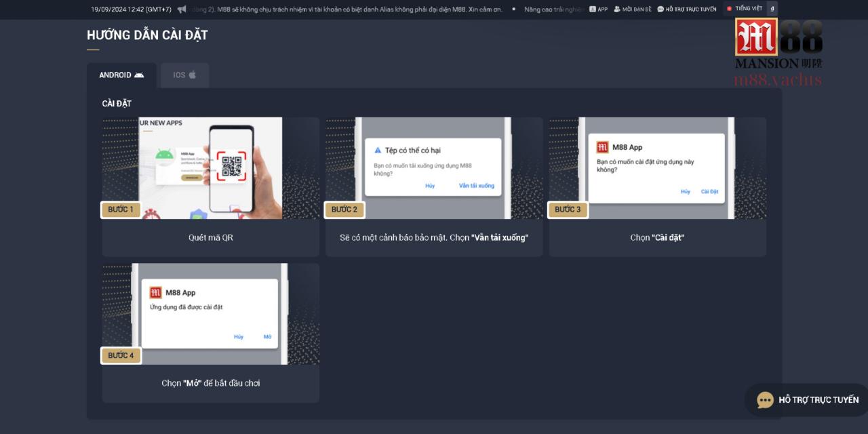This screenshot has width=868, height=434.
Task: Open the step 2 security warning image
Action: (x=434, y=168)
